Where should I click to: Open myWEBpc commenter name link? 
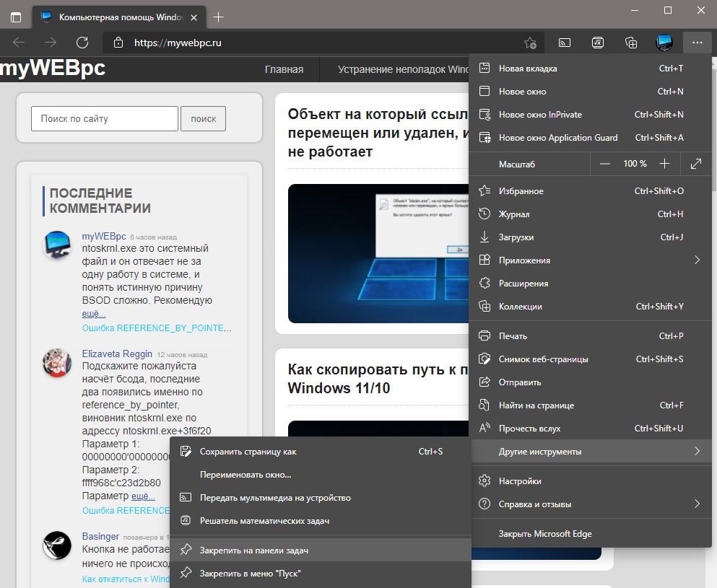pyautogui.click(x=104, y=236)
